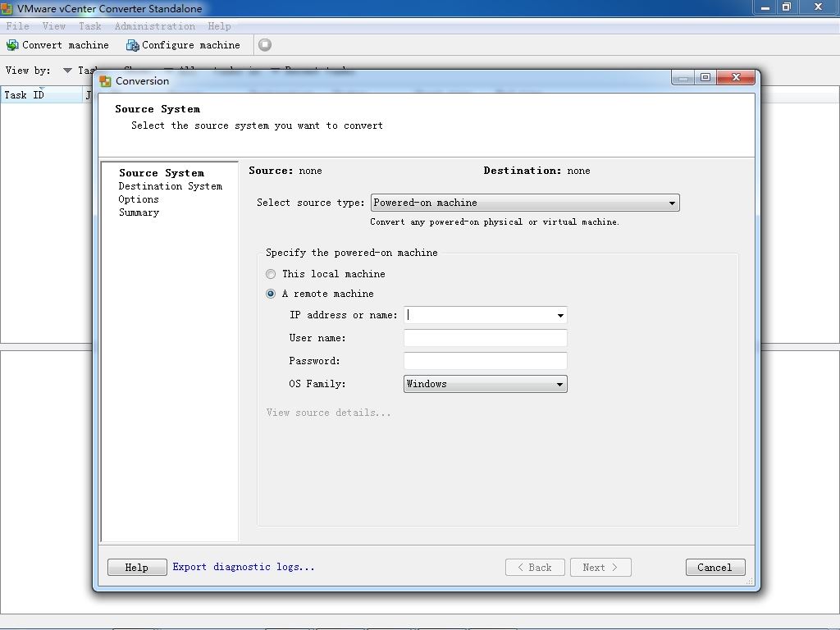Click the Configure machine label text
The height and width of the screenshot is (630, 840).
coord(190,46)
